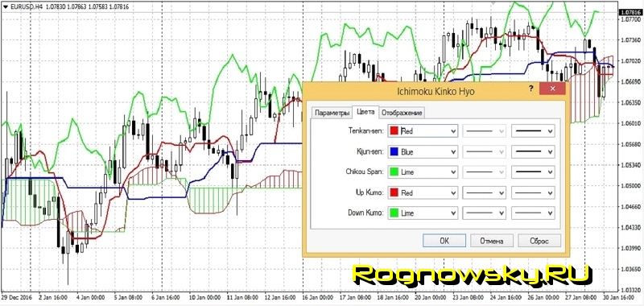This screenshot has width=644, height=306.
Task: Open Tenkan-sen line width dropdown
Action: click(x=533, y=131)
